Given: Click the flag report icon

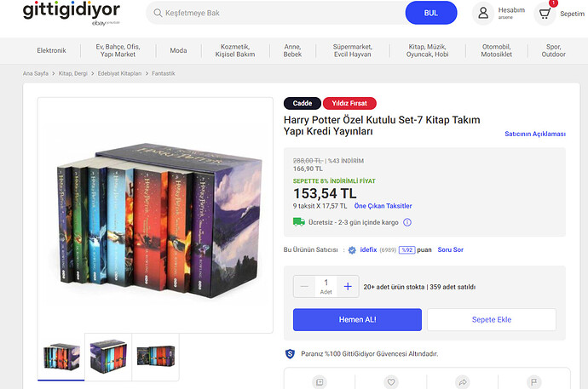Looking at the screenshot, I should [534, 382].
